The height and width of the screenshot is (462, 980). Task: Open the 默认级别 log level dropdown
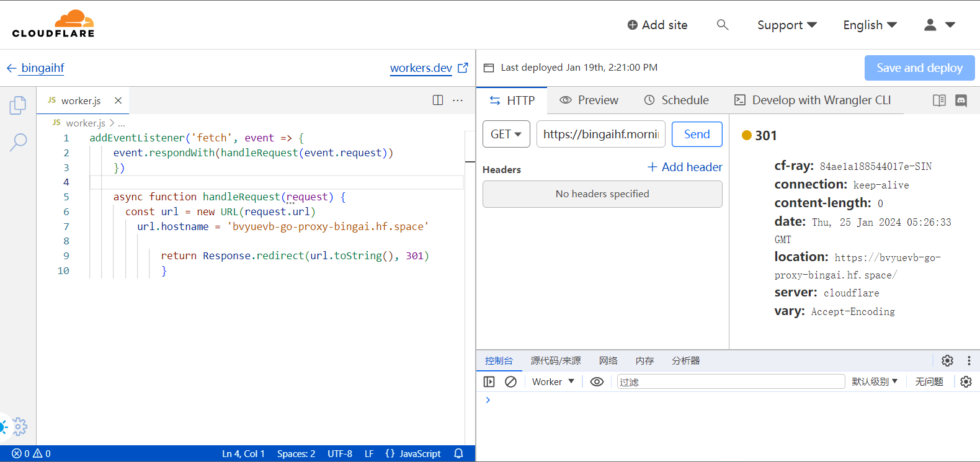[875, 382]
